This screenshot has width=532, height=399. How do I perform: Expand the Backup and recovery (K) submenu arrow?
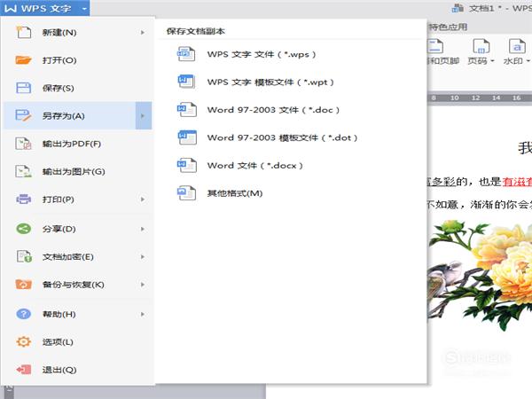click(x=143, y=285)
